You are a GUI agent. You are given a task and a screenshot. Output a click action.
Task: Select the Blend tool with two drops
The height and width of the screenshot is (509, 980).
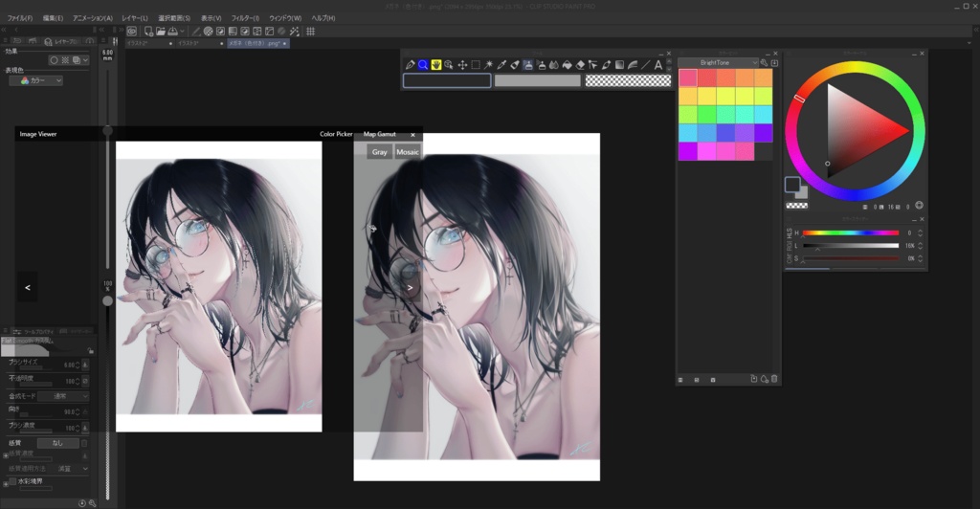click(554, 65)
